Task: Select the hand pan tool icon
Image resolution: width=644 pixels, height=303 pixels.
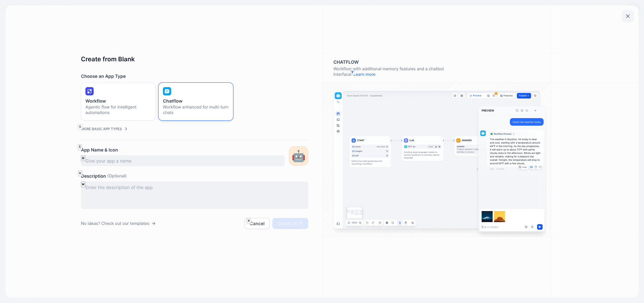Action: (406, 223)
